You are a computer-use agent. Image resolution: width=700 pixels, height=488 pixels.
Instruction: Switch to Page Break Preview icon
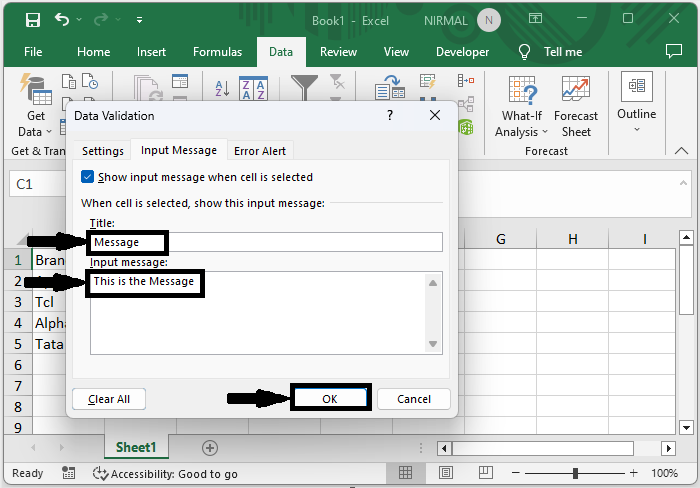486,472
